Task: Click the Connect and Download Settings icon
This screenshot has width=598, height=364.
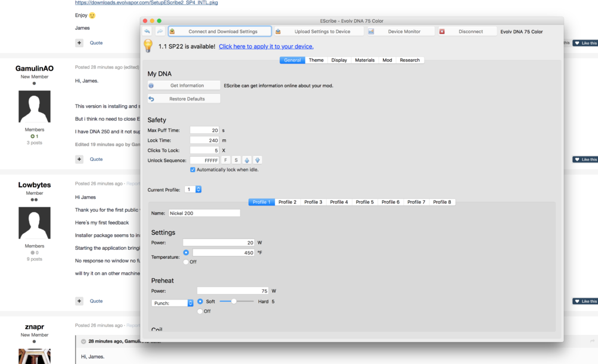Action: tap(173, 32)
